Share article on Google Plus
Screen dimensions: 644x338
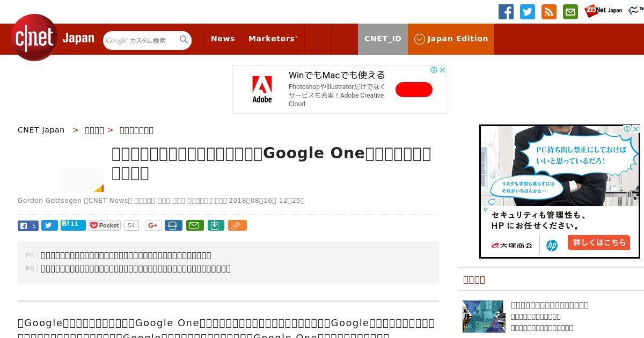click(x=153, y=225)
